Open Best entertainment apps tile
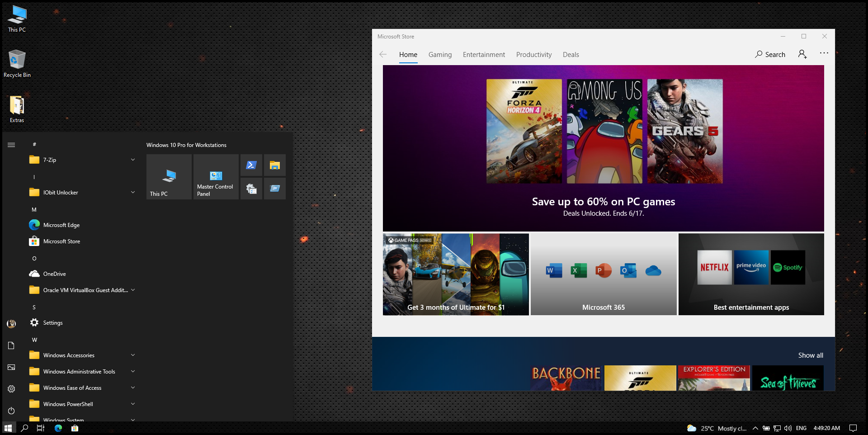This screenshot has width=868, height=435. click(x=751, y=274)
